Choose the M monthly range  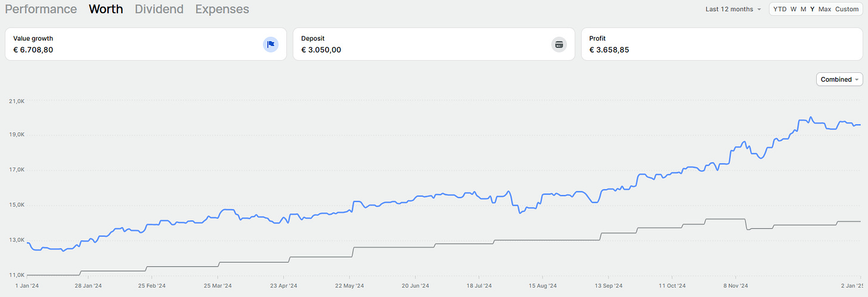804,9
